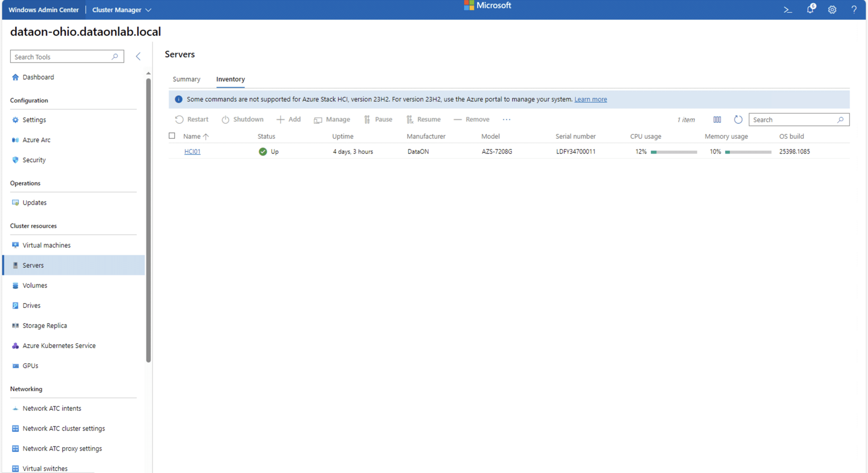Open Network ATC cluster settings
This screenshot has height=473, width=868.
[x=64, y=429]
